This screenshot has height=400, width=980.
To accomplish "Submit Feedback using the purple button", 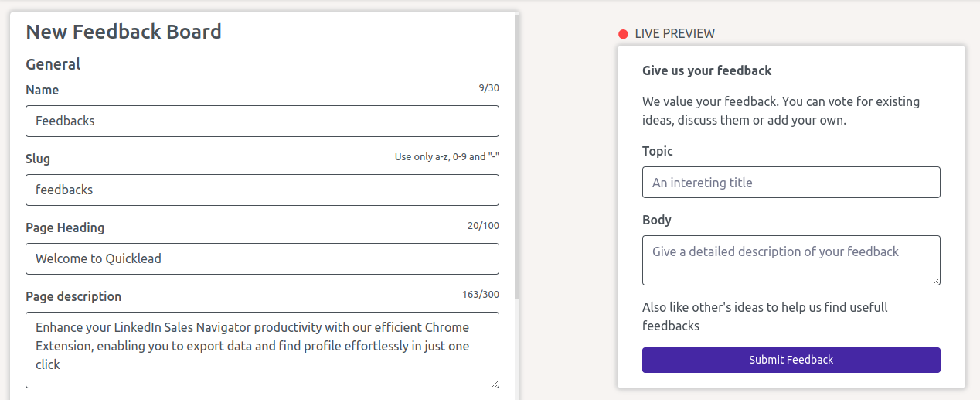I will (x=791, y=360).
